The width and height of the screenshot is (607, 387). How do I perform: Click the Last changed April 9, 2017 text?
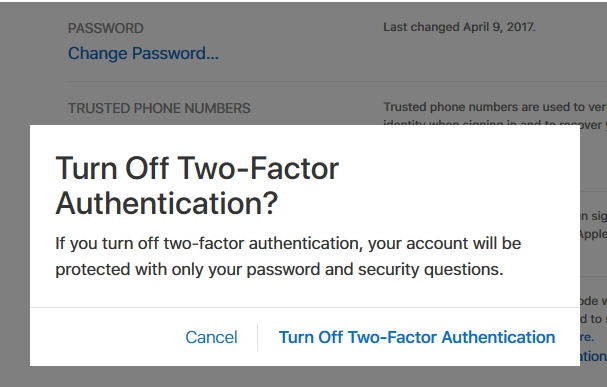click(460, 27)
